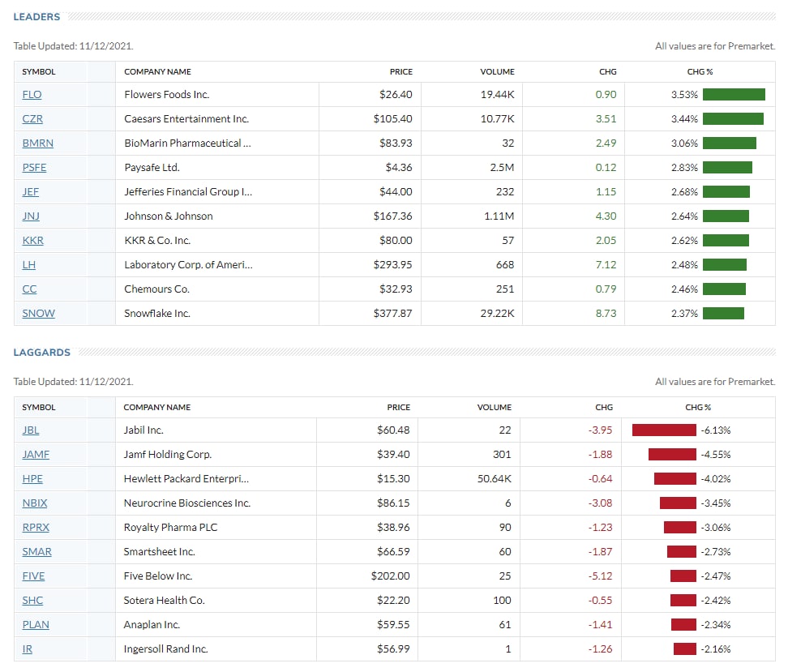Click the Laggards table SYMBOL column header

[x=39, y=407]
